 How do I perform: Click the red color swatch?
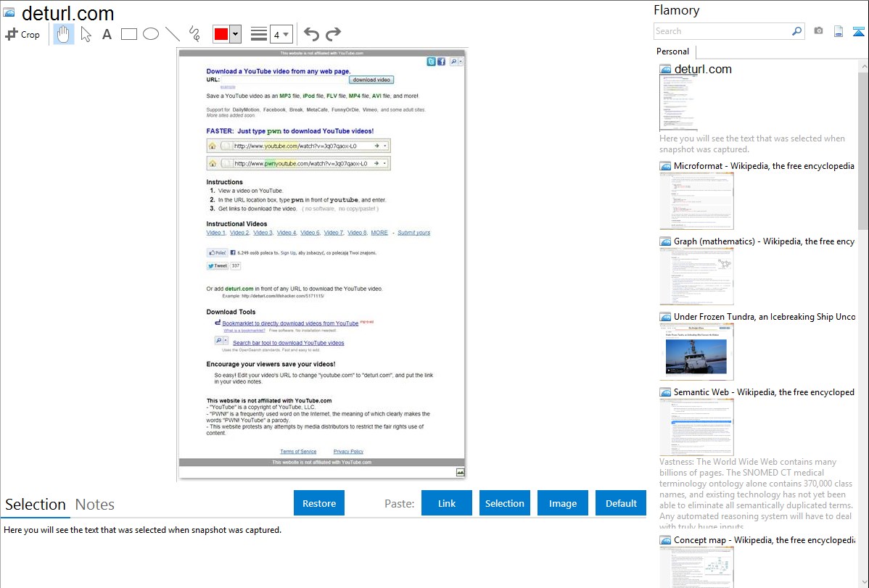(x=221, y=34)
